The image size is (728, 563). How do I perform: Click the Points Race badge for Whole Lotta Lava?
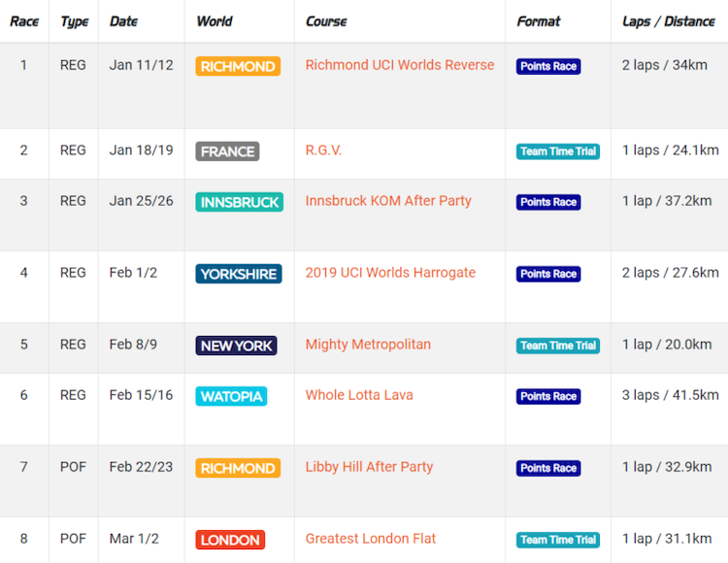point(548,396)
